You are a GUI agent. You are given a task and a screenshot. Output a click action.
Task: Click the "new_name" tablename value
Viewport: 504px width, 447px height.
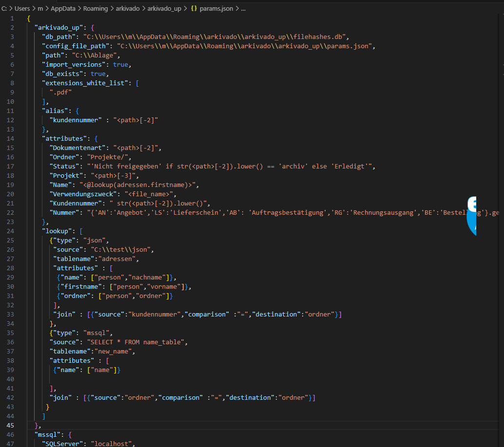click(x=113, y=352)
